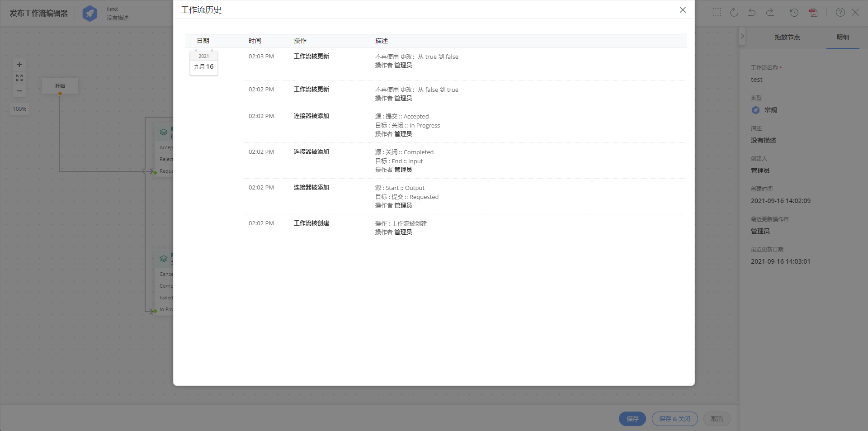This screenshot has width=868, height=431.
Task: Click the 描述 column header
Action: click(382, 41)
